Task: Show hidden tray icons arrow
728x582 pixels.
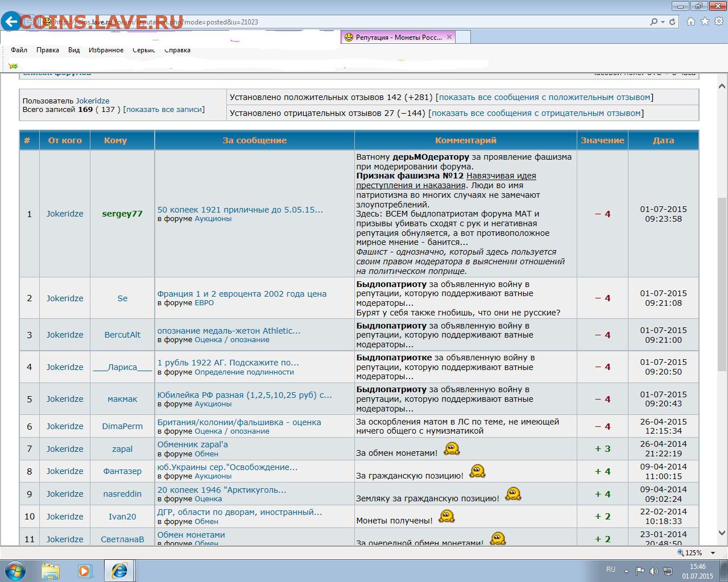Action: pos(627,571)
